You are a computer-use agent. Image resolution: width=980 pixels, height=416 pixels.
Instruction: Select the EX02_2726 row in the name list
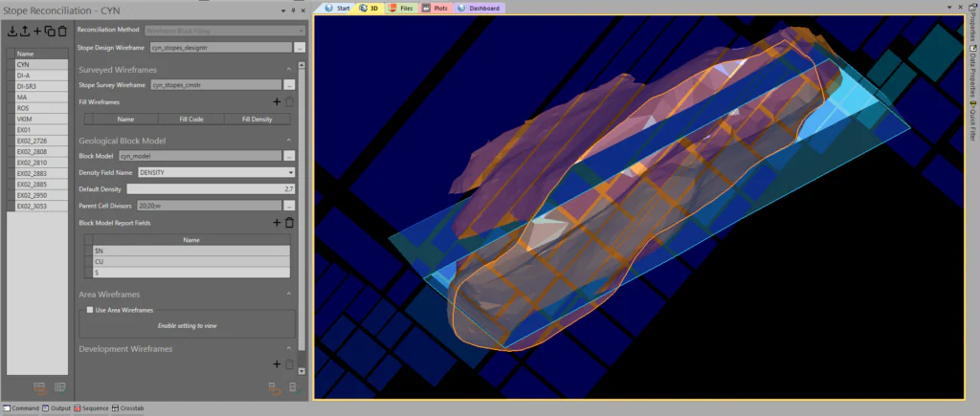coord(41,141)
